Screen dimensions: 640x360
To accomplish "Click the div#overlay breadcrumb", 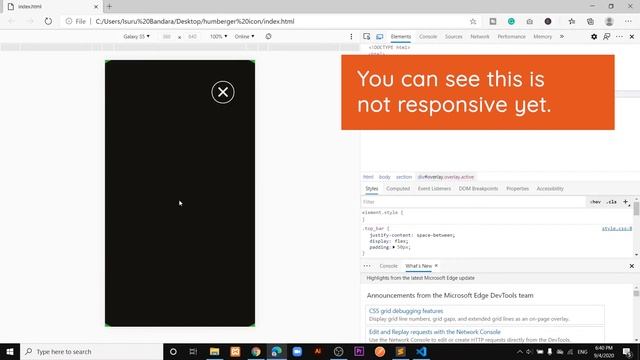I will click(x=446, y=177).
